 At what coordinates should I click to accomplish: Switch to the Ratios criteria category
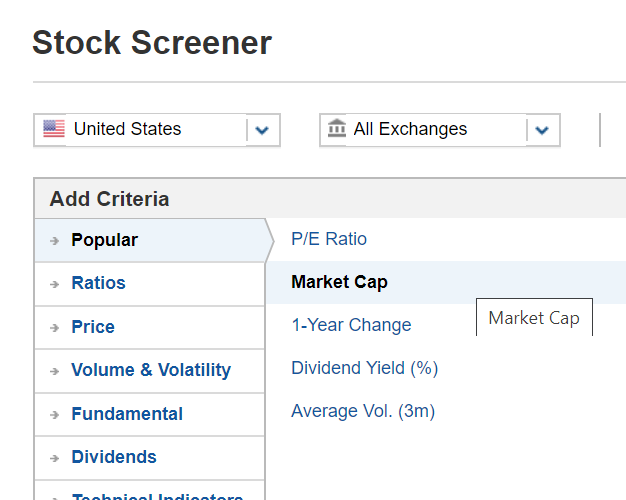99,283
